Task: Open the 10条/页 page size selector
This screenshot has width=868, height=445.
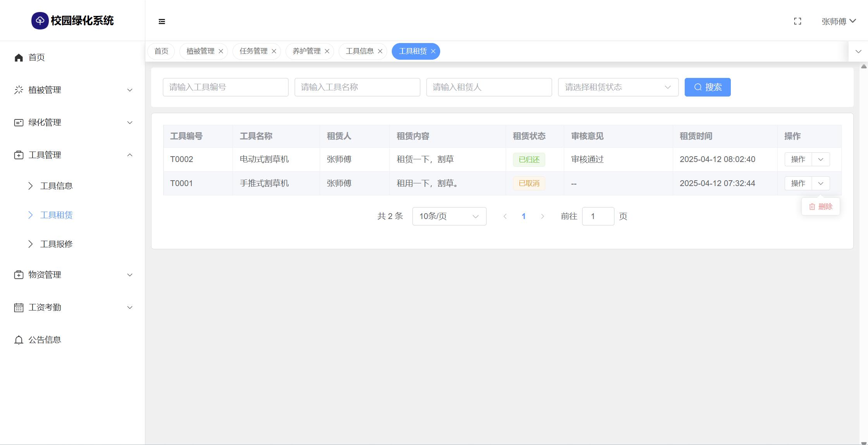Action: pos(449,216)
